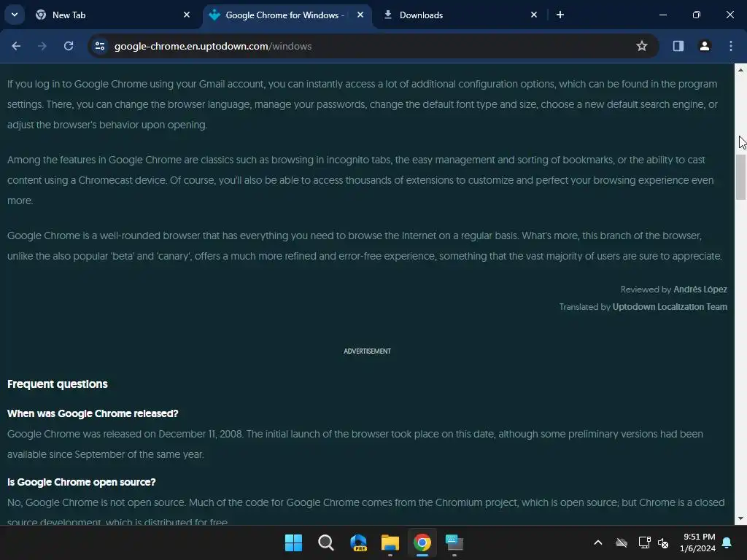Click the scrollbar down arrow
The width and height of the screenshot is (747, 560).
741,518
